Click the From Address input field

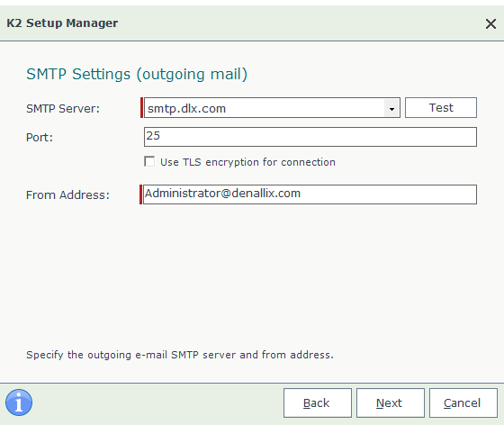pos(310,194)
